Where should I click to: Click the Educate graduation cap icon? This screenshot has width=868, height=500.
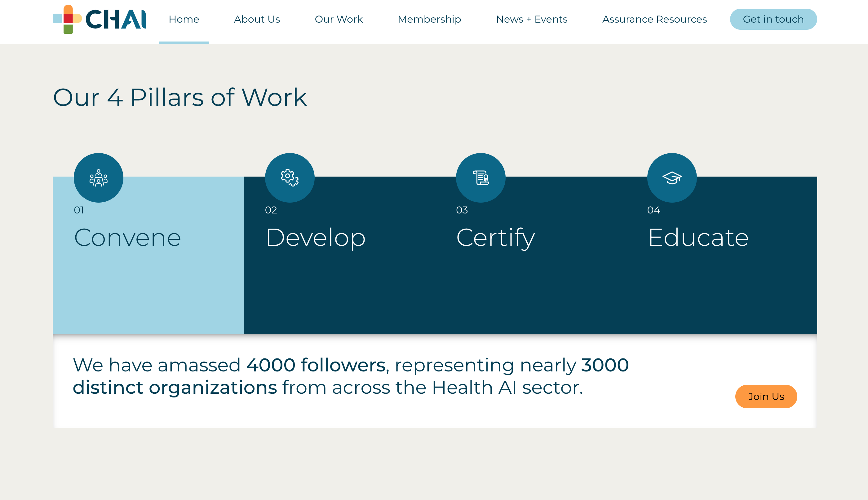tap(671, 178)
